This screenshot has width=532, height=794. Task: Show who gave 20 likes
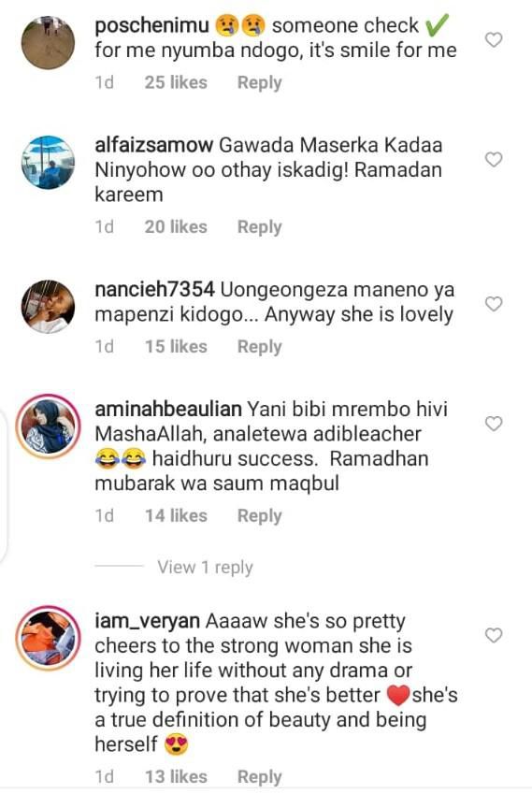pos(176,227)
